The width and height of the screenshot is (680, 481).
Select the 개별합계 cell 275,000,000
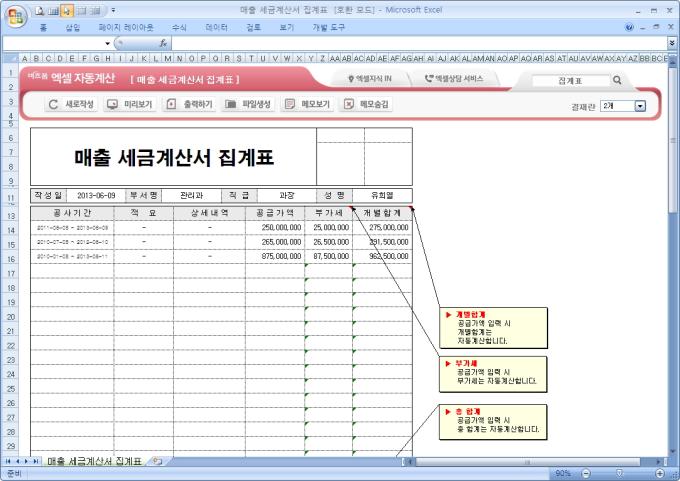click(x=382, y=227)
